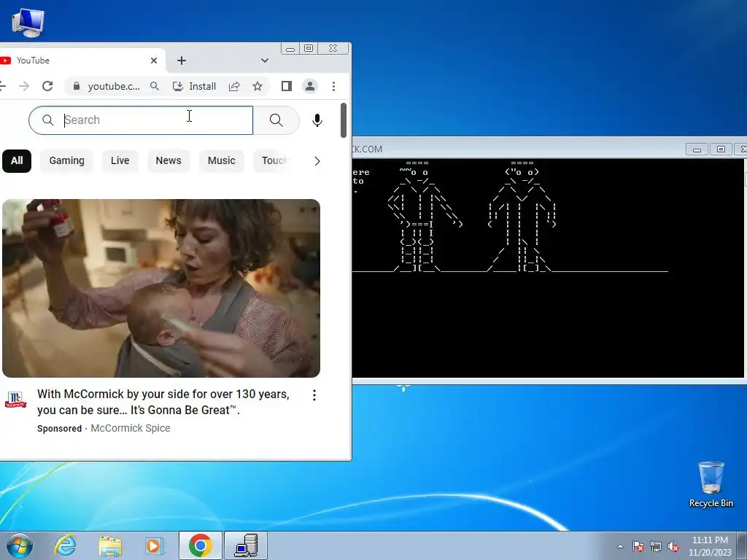Viewport: 747px width, 560px height.
Task: Bookmark this page with the star icon
Action: [x=258, y=86]
